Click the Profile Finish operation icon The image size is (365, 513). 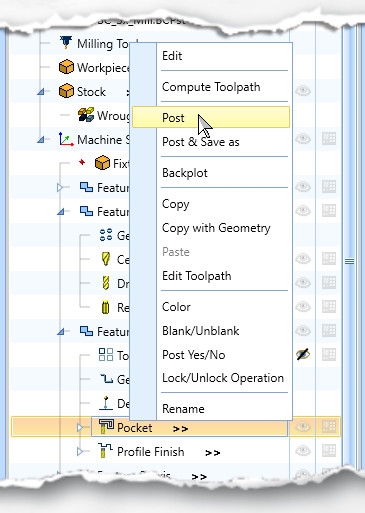[105, 451]
